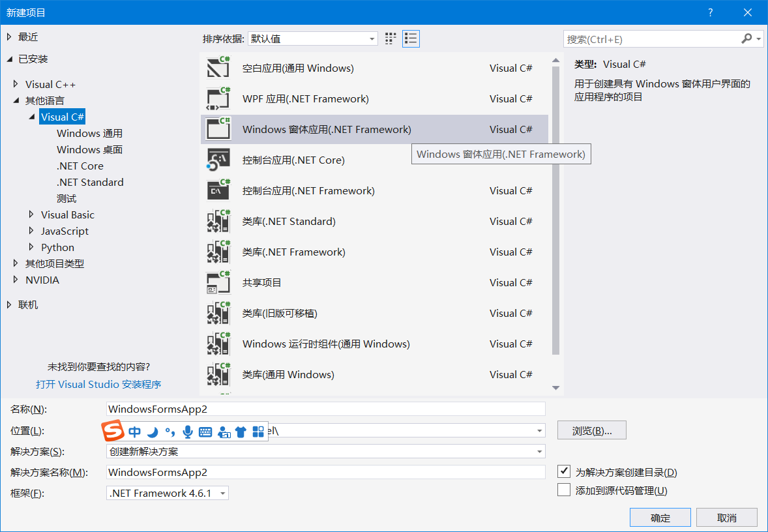Image resolution: width=768 pixels, height=532 pixels.
Task: Select .NET Standard category
Action: pyautogui.click(x=90, y=183)
